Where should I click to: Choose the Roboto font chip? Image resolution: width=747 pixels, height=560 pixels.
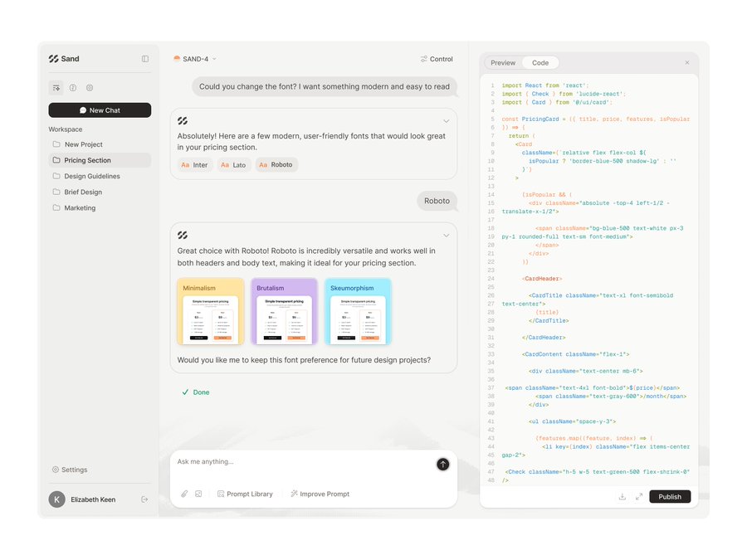click(276, 165)
